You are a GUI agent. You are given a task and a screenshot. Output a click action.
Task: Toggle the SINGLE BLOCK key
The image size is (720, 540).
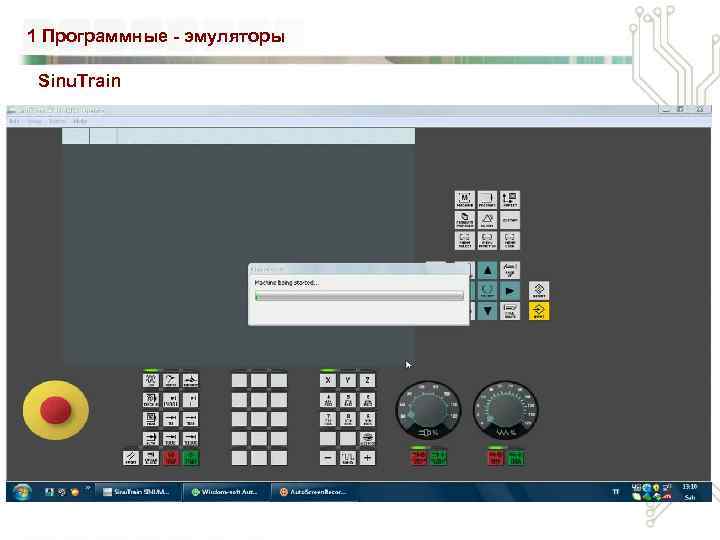[x=151, y=458]
